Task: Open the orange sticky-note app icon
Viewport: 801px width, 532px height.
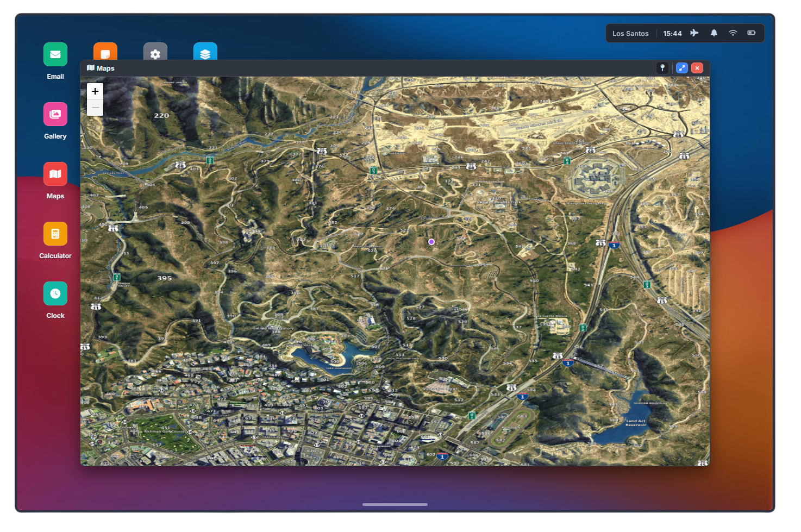Action: [105, 52]
